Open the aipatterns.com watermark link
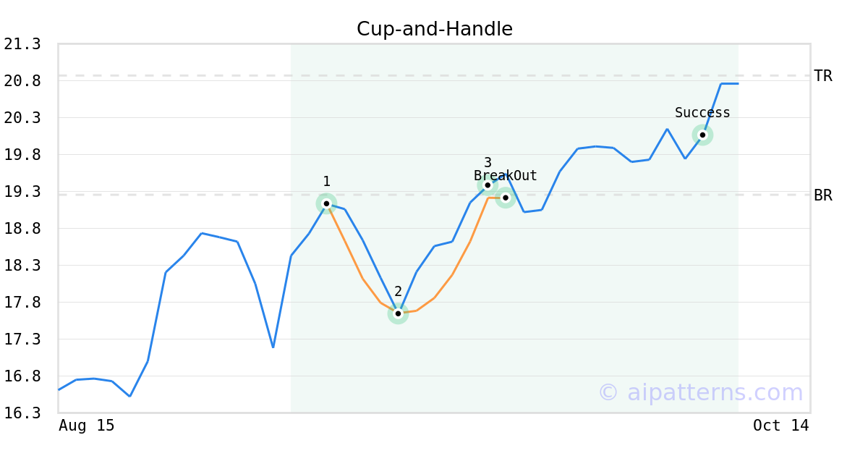This screenshot has width=868, height=456. click(x=700, y=392)
